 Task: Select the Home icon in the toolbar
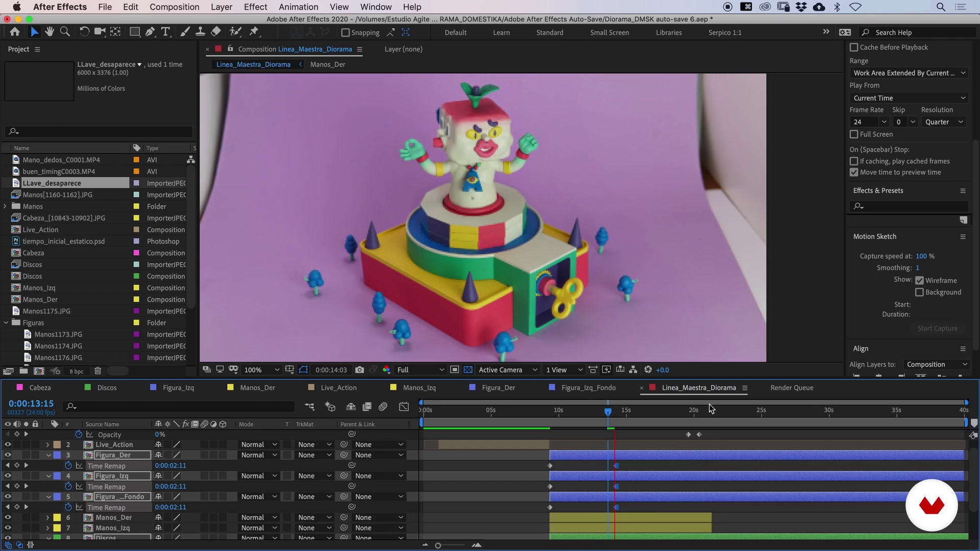15,32
